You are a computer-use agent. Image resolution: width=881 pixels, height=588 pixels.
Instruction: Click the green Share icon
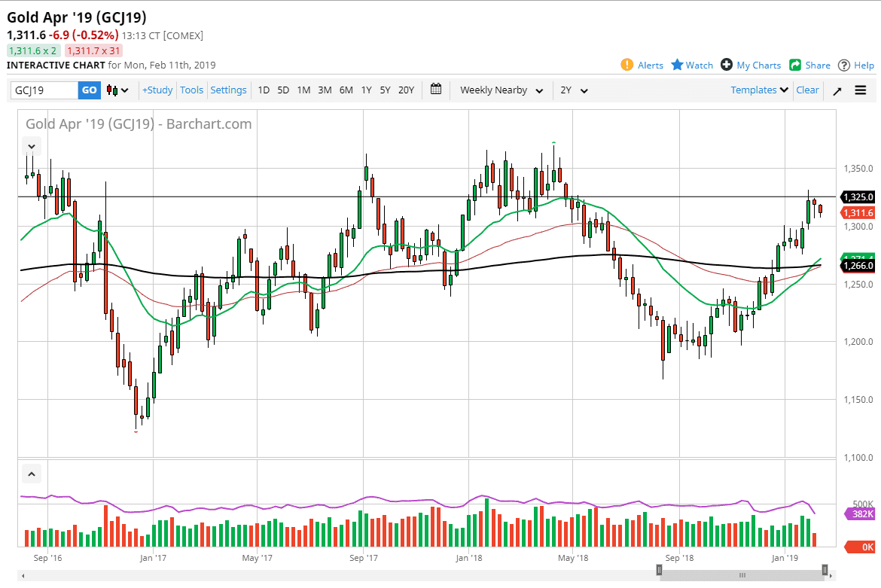click(795, 65)
